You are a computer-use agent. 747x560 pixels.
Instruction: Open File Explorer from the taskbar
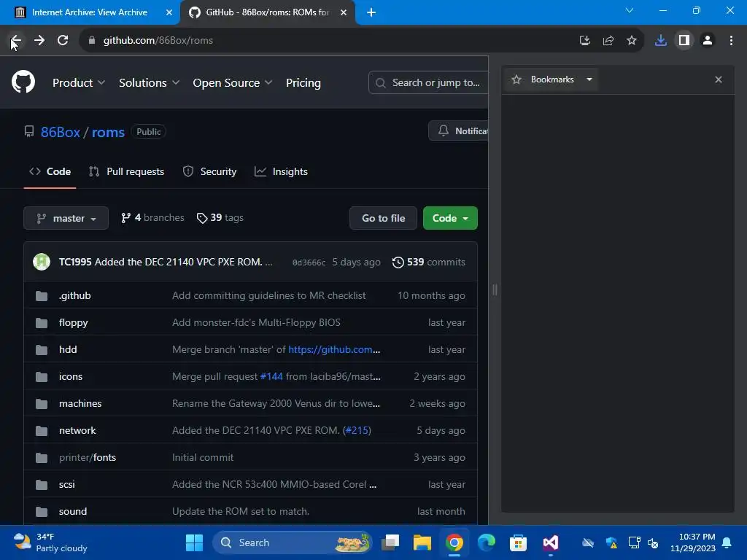click(422, 542)
